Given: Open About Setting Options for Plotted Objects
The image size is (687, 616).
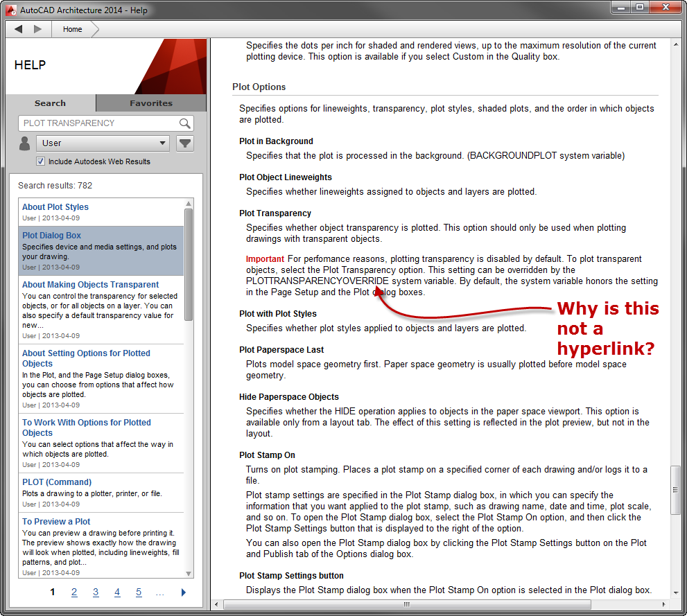Looking at the screenshot, I should [x=86, y=358].
